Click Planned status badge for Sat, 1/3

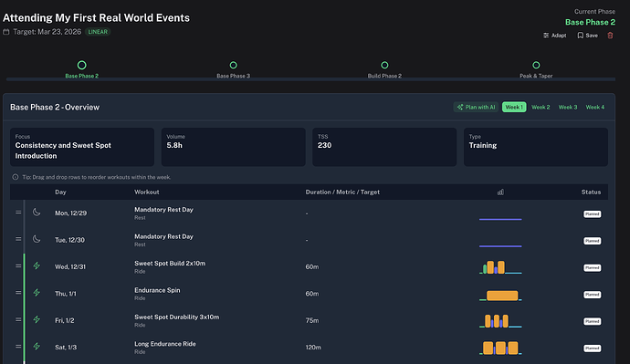pos(593,348)
